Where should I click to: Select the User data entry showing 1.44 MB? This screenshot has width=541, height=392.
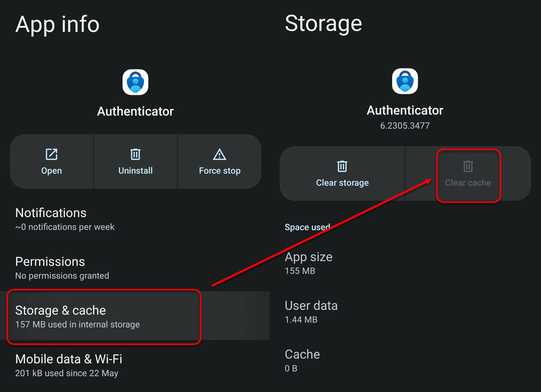311,311
